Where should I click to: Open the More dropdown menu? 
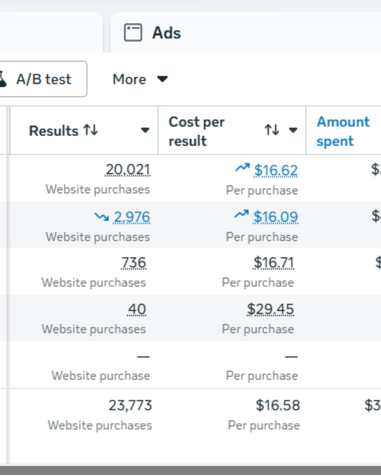point(140,79)
